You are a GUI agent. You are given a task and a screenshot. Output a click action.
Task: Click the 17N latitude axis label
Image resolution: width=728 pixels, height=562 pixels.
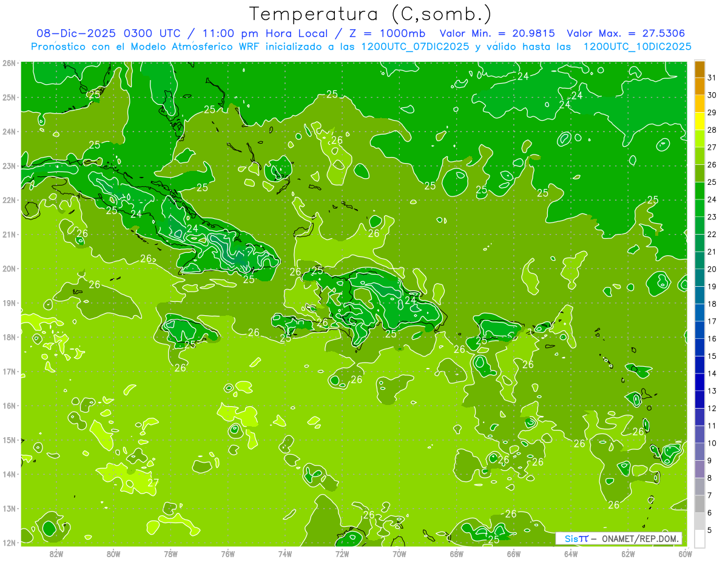click(8, 371)
